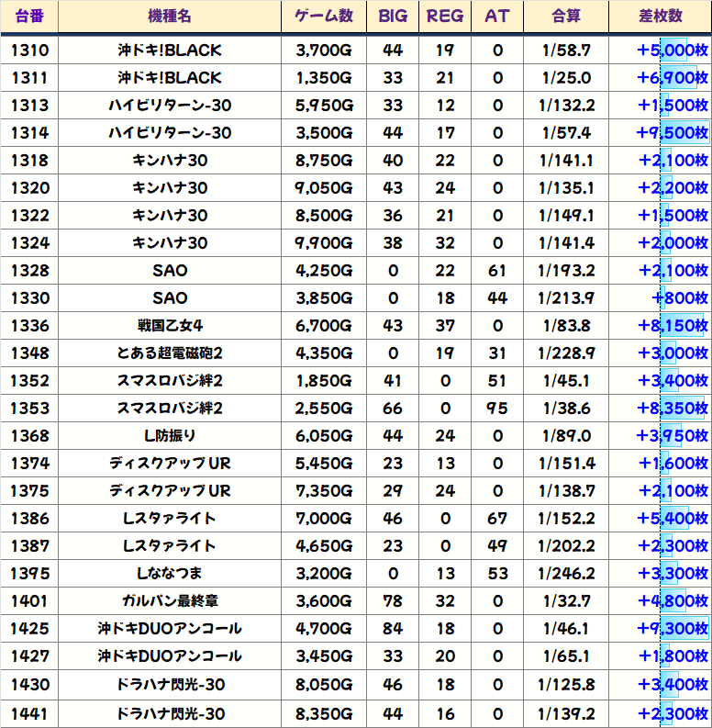Select machine number 1441 cell
The image size is (712, 728).
click(29, 714)
